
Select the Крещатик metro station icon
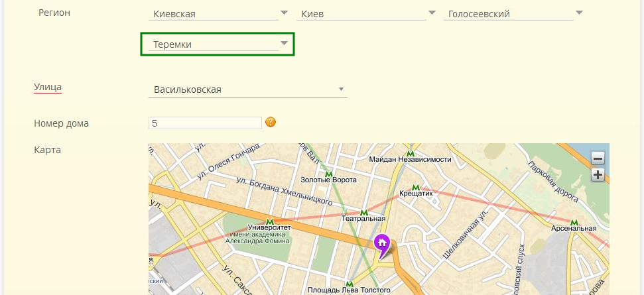tap(416, 188)
